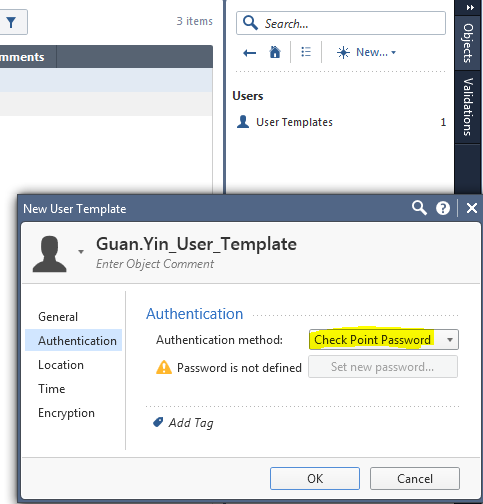Click the search magnifier in dialog title bar
Screen dimensions: 483x504
419,208
